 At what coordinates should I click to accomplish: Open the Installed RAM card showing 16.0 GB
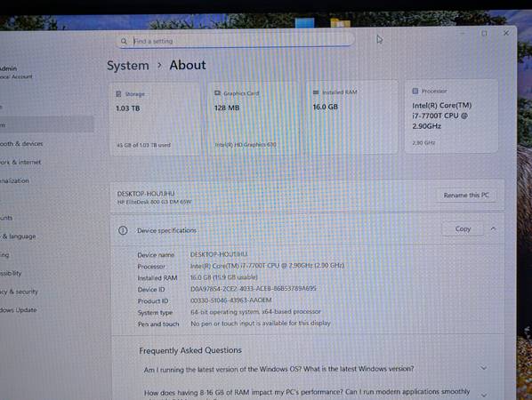tap(351, 117)
